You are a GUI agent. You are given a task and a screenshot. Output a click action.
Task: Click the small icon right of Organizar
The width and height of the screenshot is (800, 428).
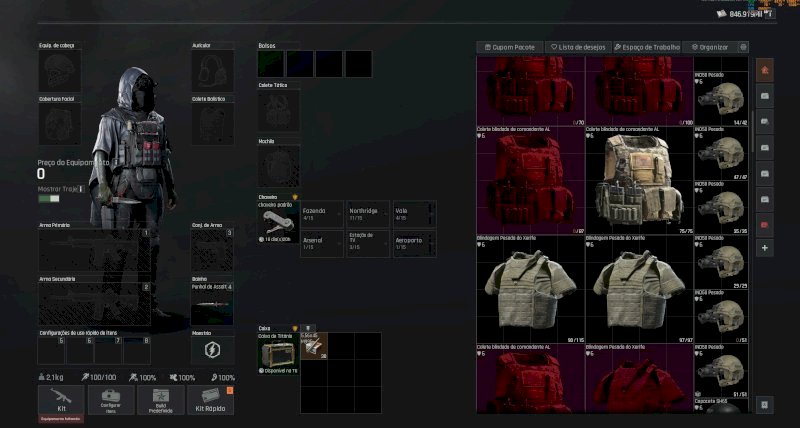tap(743, 47)
